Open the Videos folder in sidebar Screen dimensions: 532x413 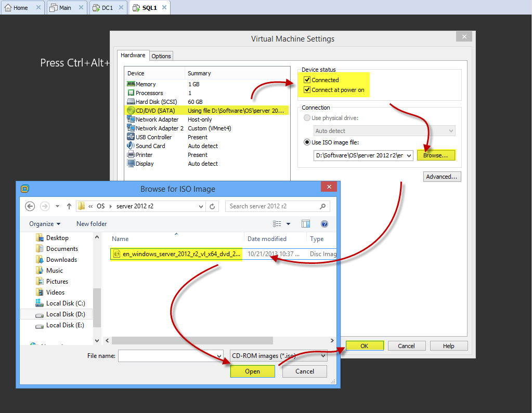point(50,292)
